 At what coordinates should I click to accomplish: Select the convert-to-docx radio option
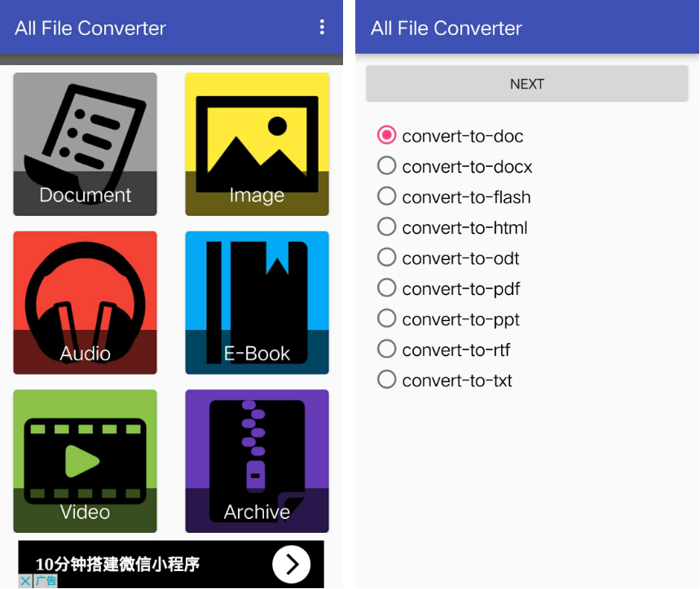455,166
